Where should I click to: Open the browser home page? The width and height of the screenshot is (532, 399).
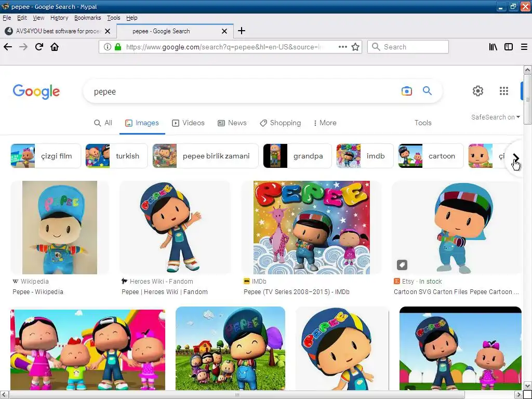(55, 47)
